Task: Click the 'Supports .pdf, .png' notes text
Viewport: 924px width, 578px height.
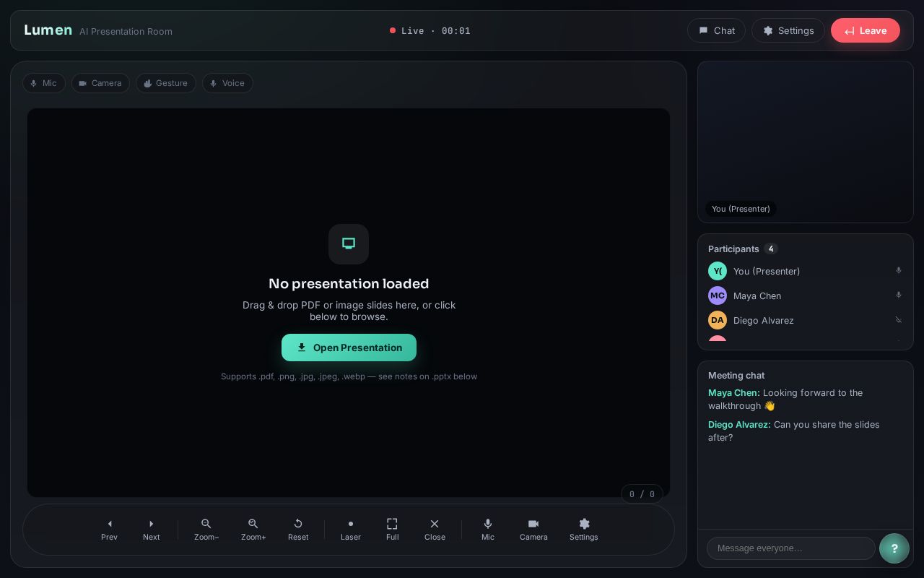Action: pos(349,376)
